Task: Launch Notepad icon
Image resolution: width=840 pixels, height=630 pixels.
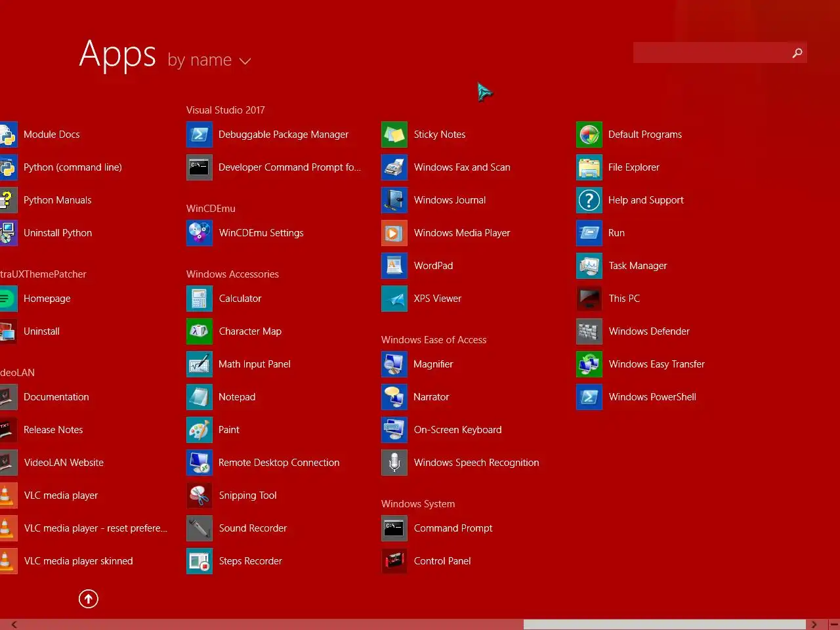Action: point(199,397)
